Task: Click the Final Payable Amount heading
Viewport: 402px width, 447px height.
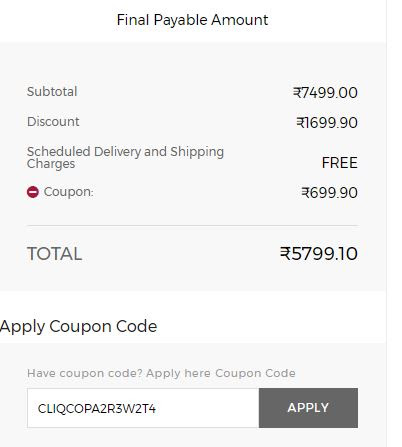Action: [x=192, y=20]
